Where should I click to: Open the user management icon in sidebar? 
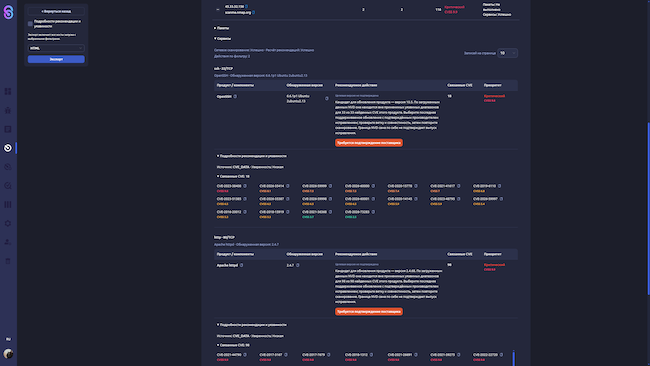tap(8, 242)
